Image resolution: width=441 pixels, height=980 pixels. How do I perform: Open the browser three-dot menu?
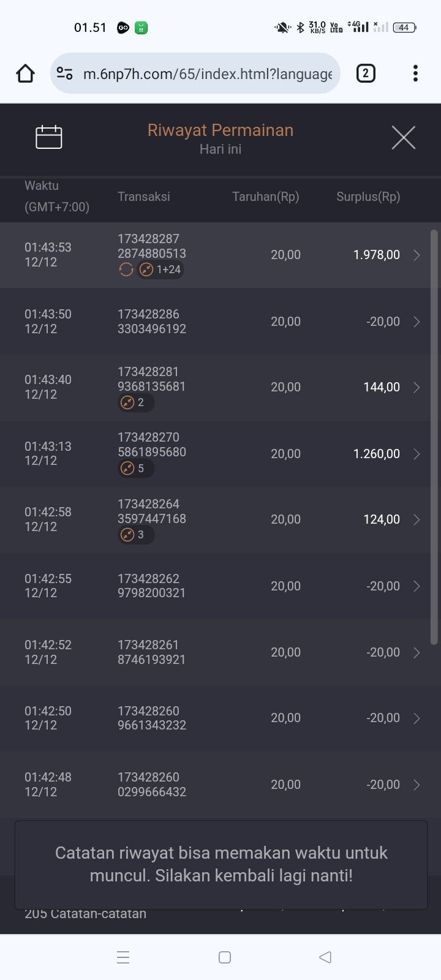[x=415, y=73]
